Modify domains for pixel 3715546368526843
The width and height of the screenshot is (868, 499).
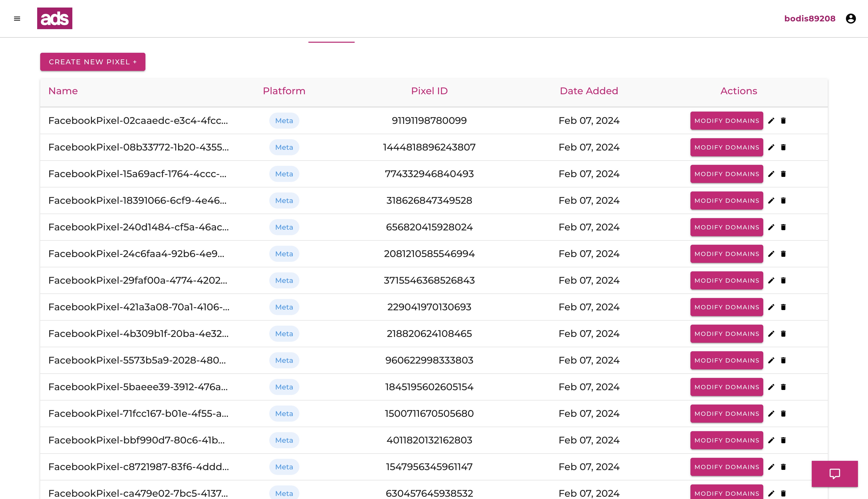[x=726, y=280]
